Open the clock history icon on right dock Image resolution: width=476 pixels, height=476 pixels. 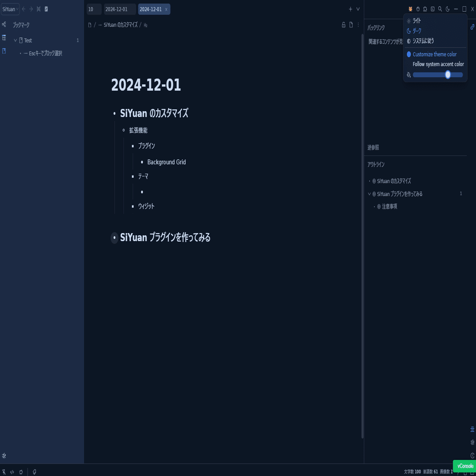coord(472,455)
